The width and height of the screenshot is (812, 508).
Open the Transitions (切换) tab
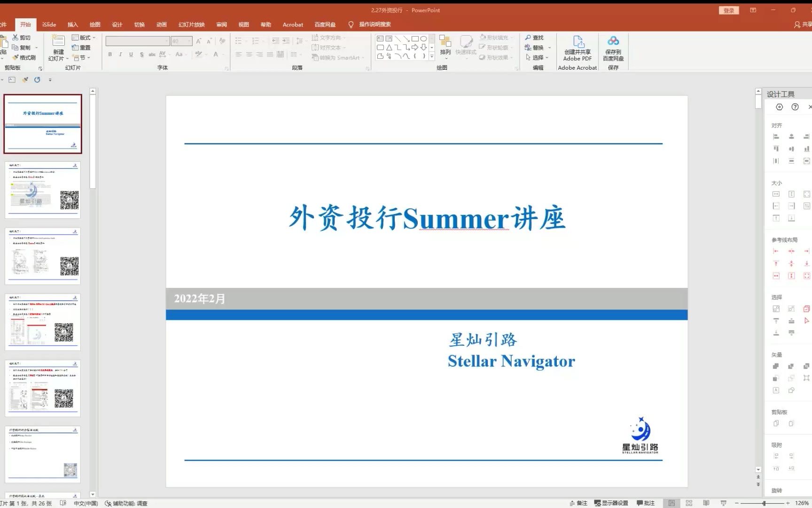(x=140, y=24)
